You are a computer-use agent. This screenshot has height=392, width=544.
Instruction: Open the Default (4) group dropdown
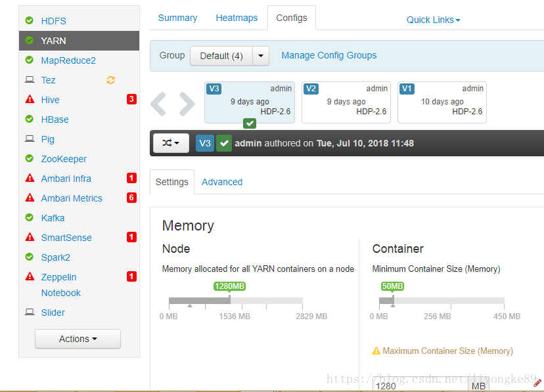(x=230, y=56)
